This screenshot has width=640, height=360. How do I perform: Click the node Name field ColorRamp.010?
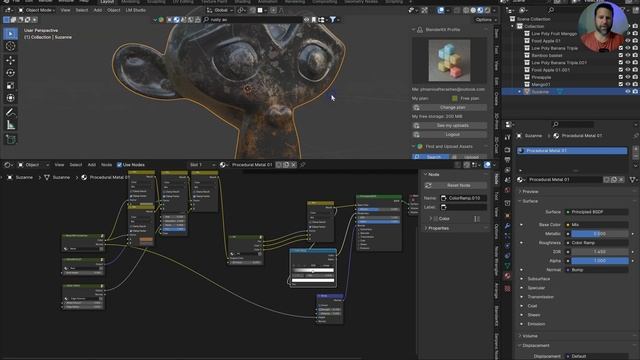463,198
